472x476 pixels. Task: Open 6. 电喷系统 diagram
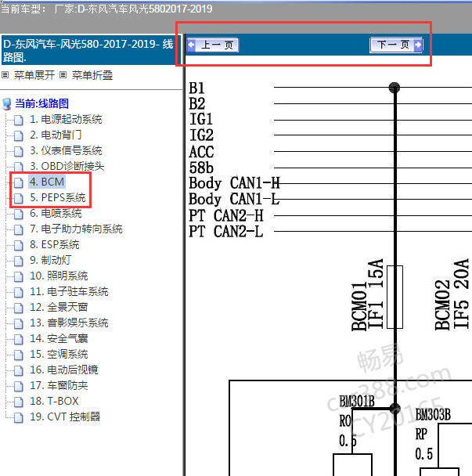[56, 214]
